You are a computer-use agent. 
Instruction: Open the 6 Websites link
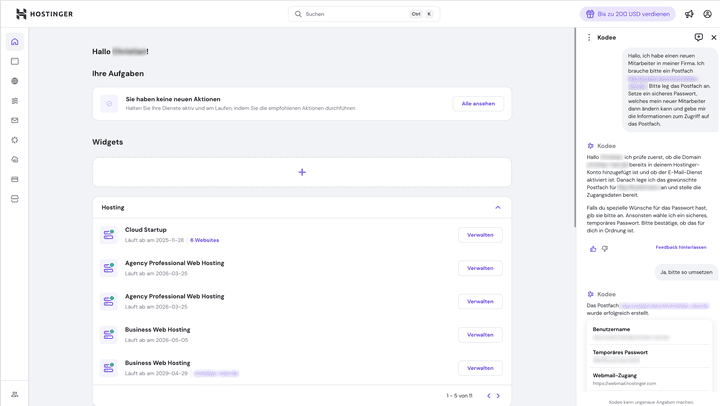point(204,240)
